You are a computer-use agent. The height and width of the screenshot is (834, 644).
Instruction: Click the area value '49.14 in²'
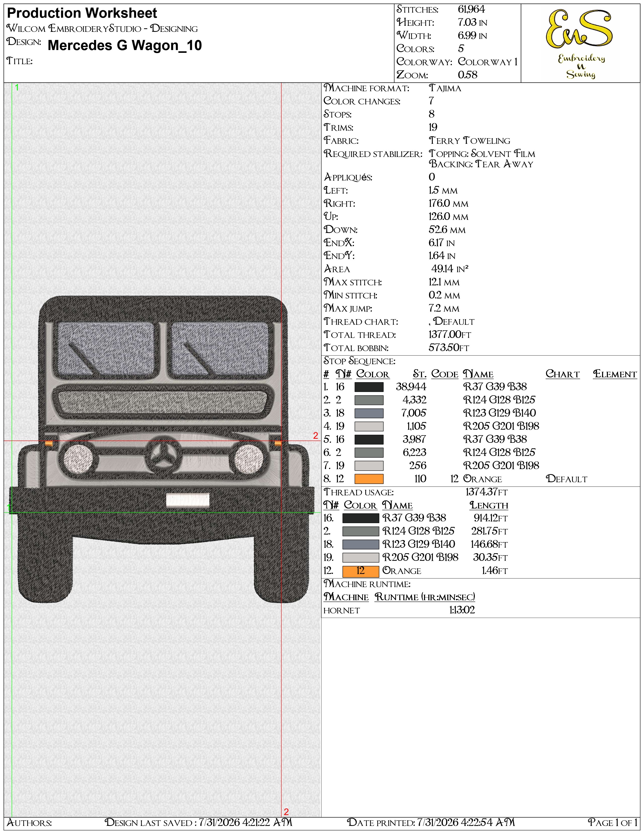(450, 269)
